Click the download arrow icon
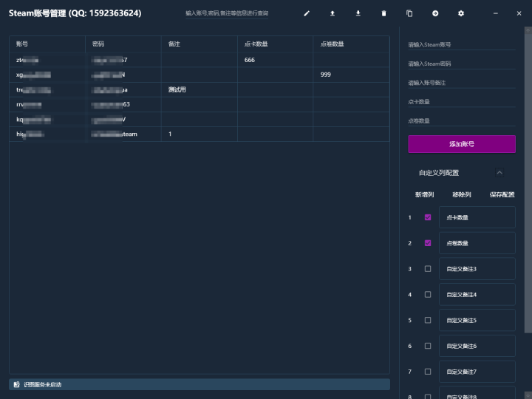Screen dimensions: 532x399 358,13
